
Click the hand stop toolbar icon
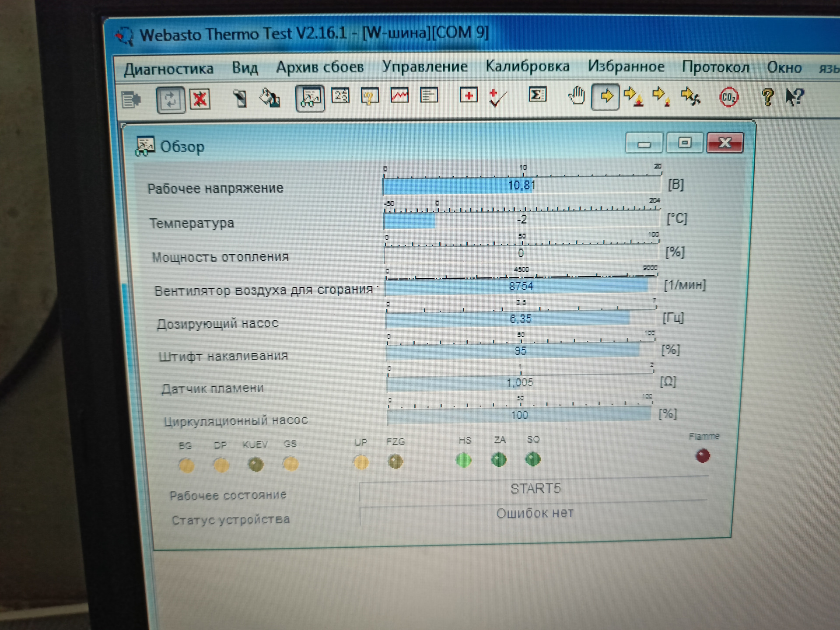577,95
